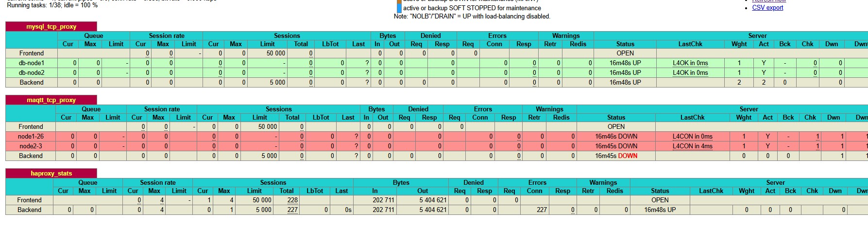Click the 16m48s UP status of db-node1
The image size is (868, 230).
point(625,63)
